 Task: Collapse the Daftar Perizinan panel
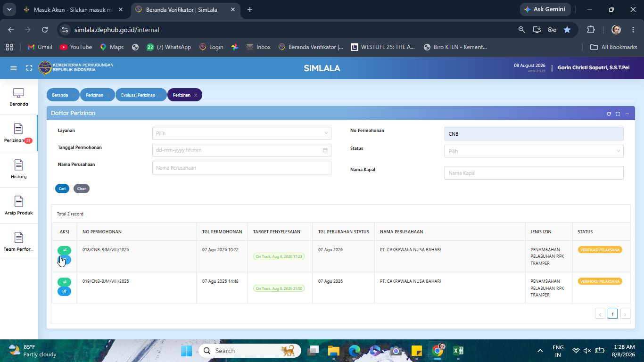pos(627,114)
